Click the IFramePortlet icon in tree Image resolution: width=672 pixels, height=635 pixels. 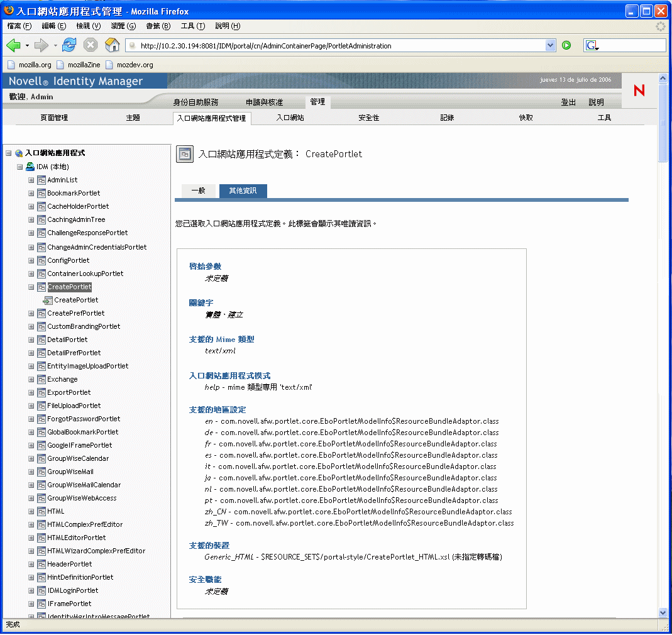click(41, 604)
